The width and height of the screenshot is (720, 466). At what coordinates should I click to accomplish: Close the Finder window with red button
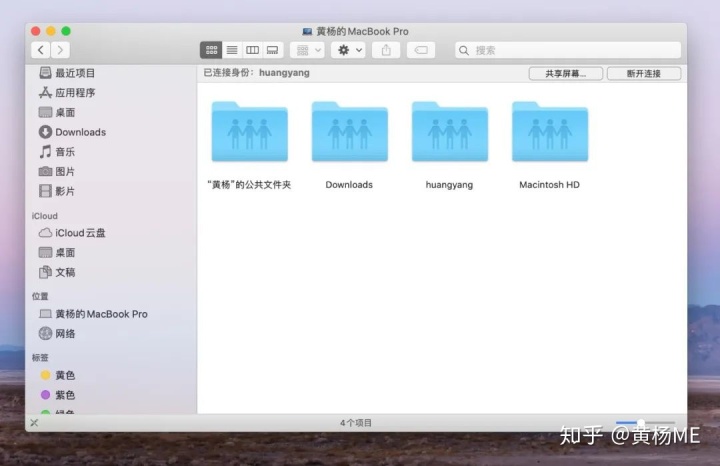tap(36, 31)
